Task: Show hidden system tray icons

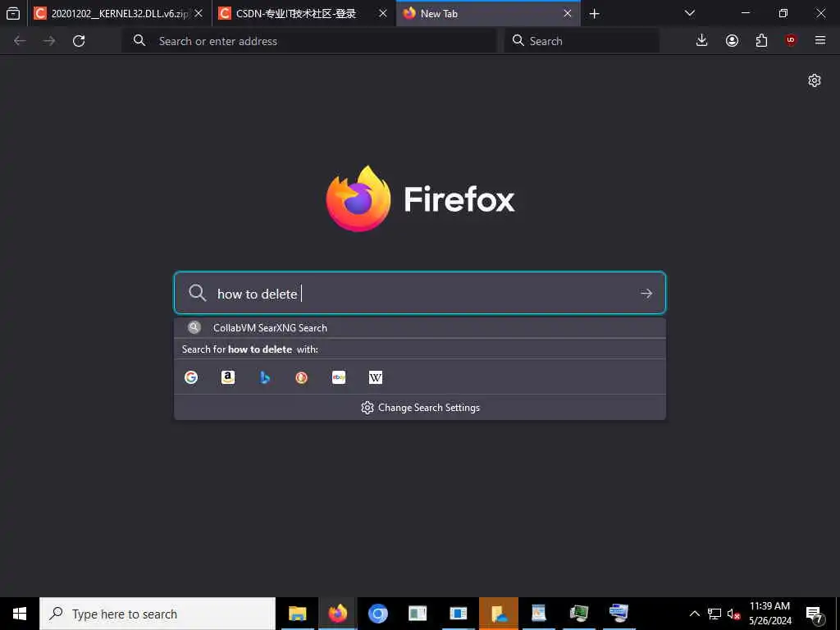Action: (x=694, y=614)
